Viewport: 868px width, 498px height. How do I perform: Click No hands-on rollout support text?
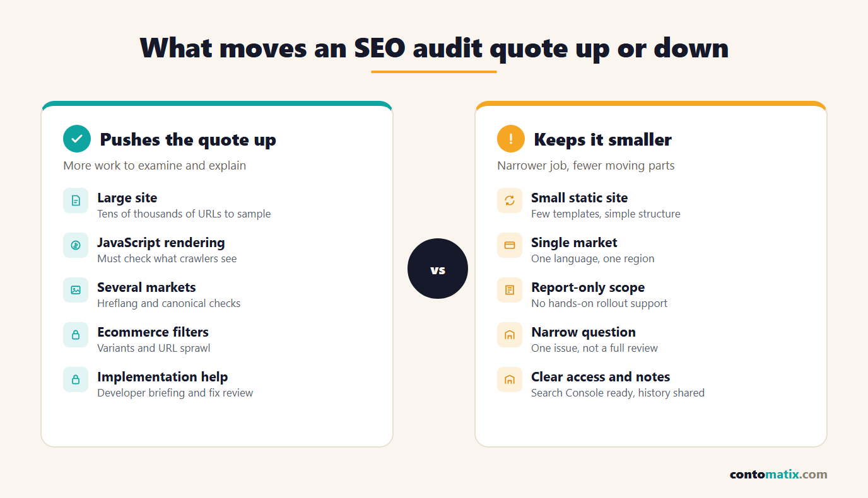pos(599,303)
